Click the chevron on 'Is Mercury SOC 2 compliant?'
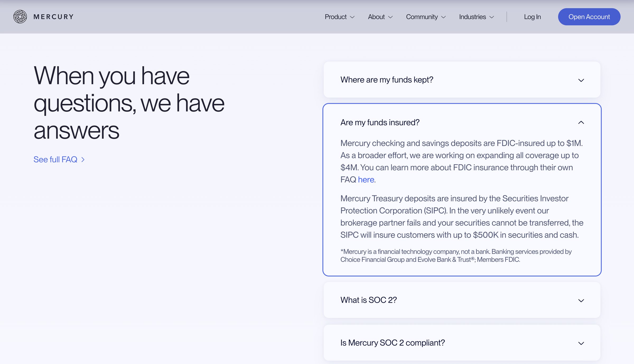634x364 pixels. tap(581, 343)
